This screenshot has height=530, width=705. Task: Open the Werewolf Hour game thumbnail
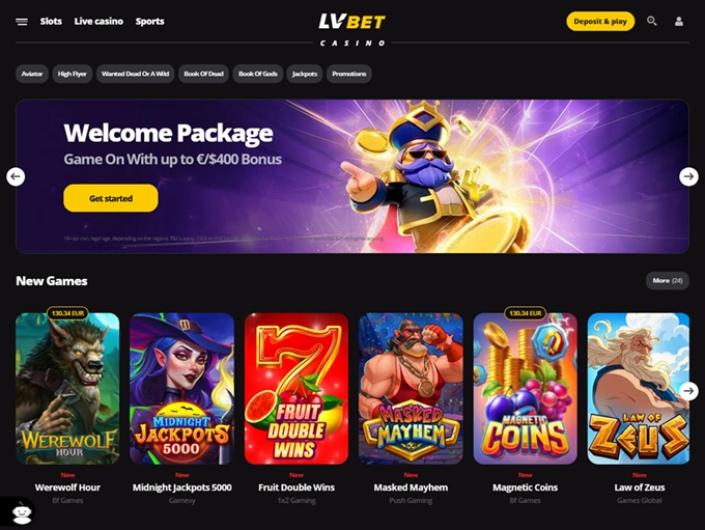click(67, 388)
